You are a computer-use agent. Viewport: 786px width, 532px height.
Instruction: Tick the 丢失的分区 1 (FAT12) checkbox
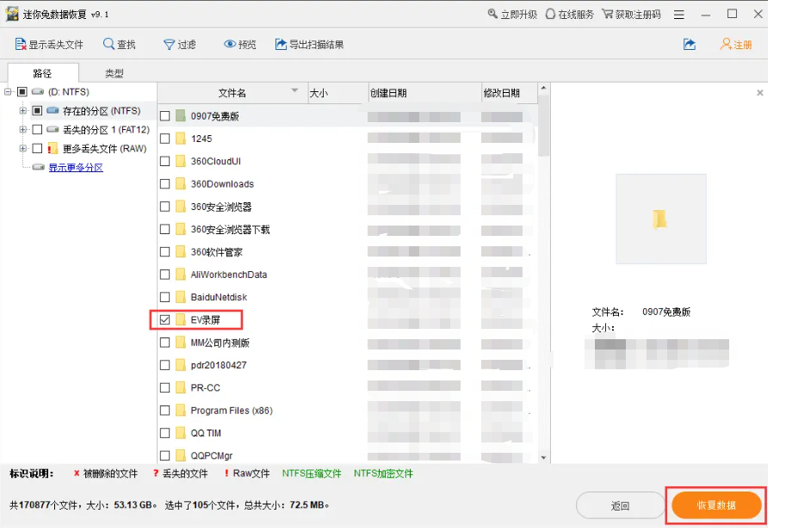coord(37,130)
